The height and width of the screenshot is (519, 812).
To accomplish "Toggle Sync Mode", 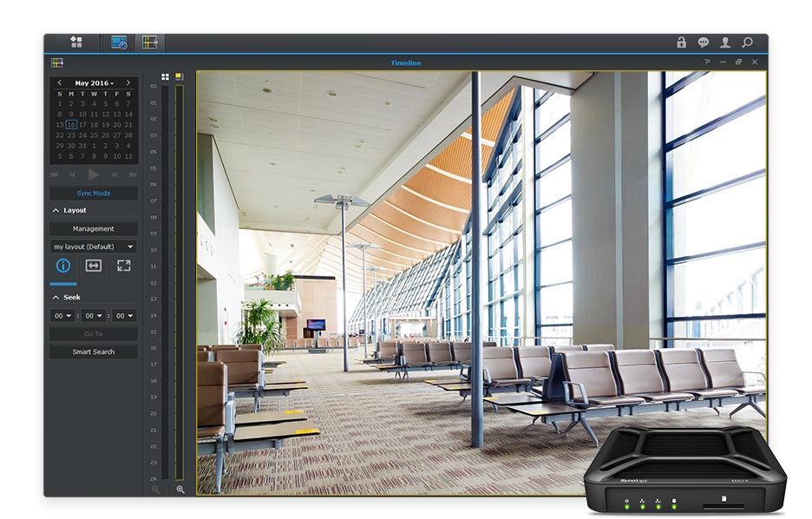I will pos(94,194).
